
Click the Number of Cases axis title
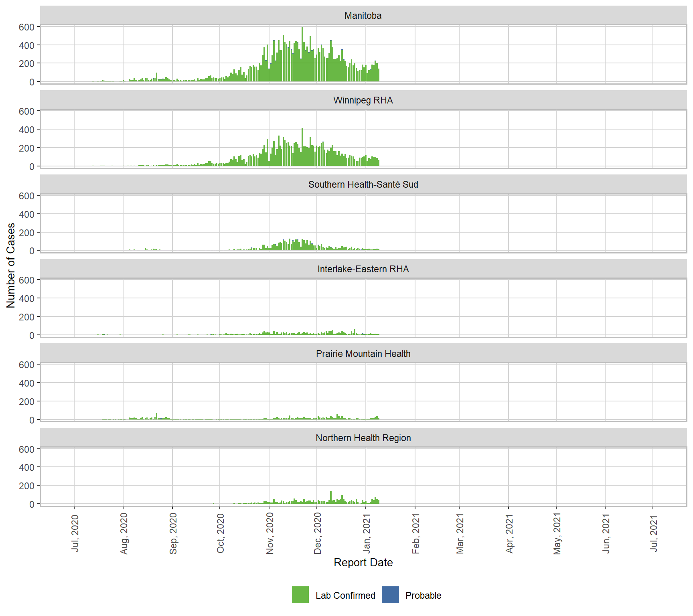point(11,265)
